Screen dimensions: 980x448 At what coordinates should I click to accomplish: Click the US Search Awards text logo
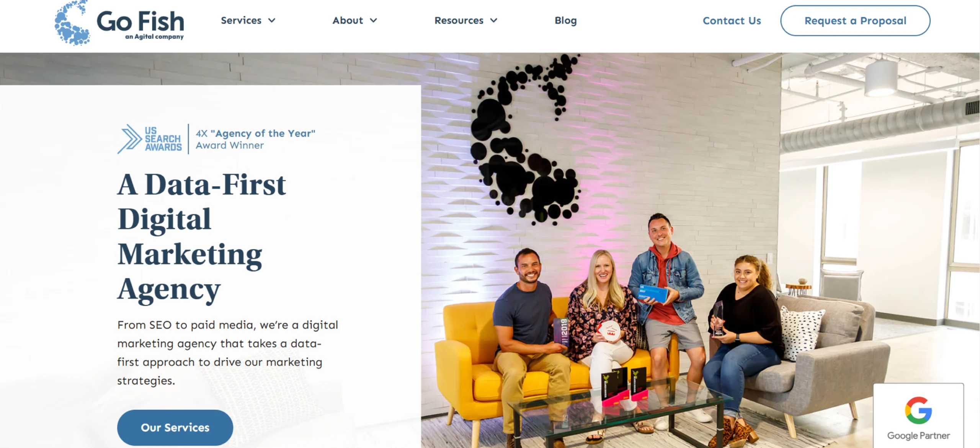coord(163,139)
